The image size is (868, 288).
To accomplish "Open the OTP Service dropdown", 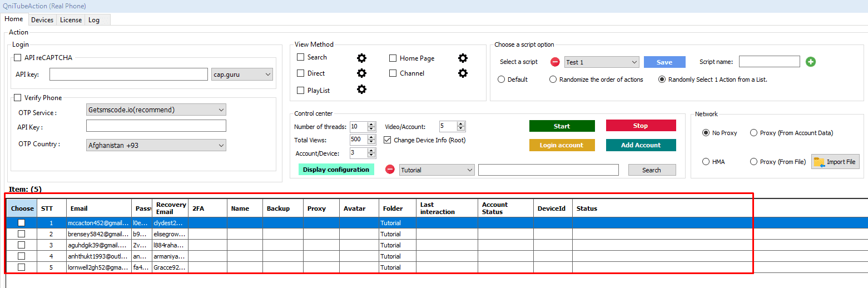I will click(x=156, y=110).
